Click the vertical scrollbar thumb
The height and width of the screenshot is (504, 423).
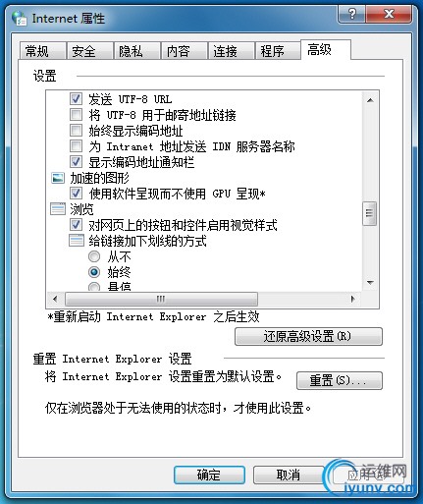tap(370, 213)
